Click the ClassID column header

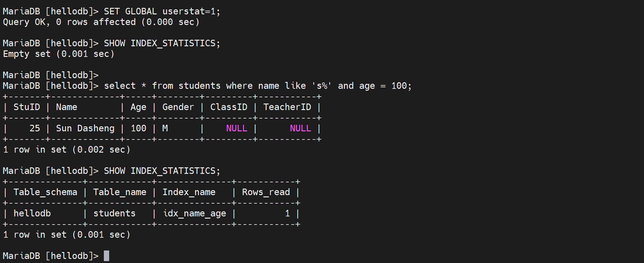(229, 107)
